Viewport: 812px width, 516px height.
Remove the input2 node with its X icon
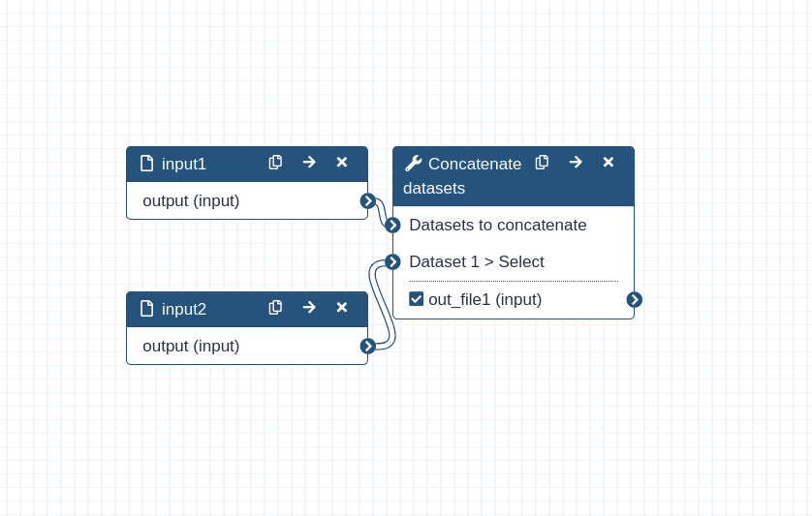point(342,308)
